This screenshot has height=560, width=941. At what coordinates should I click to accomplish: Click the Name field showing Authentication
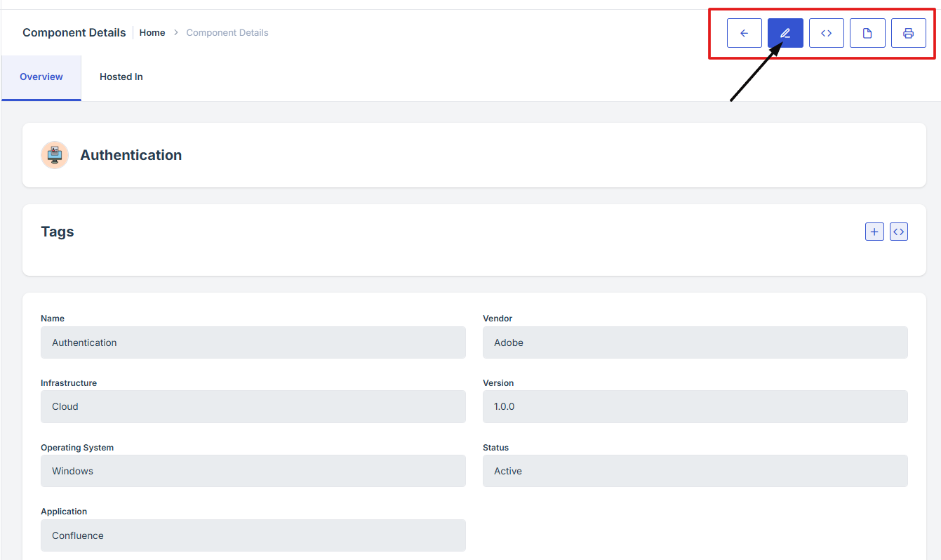(253, 342)
